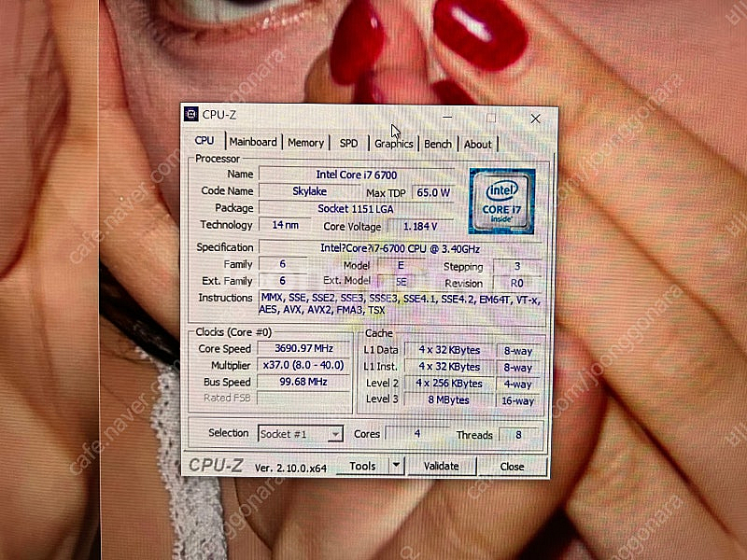The height and width of the screenshot is (560, 747).
Task: Click the Level 2 associativity '4-way'
Action: point(518,385)
